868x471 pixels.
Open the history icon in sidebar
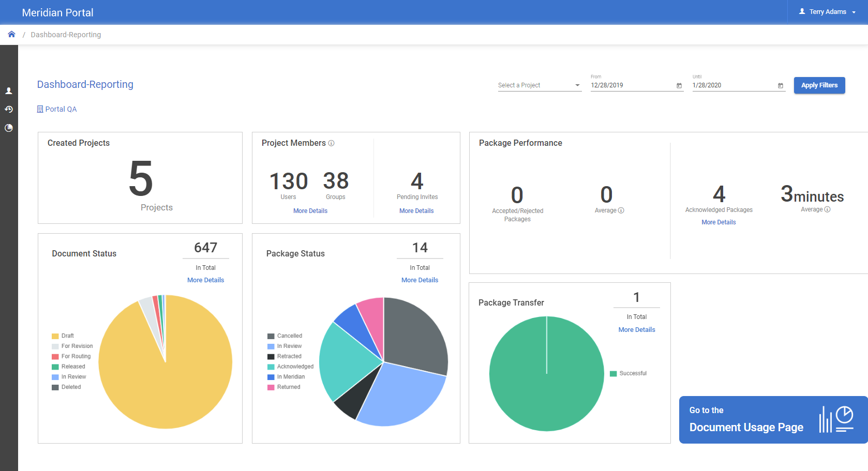pyautogui.click(x=9, y=109)
